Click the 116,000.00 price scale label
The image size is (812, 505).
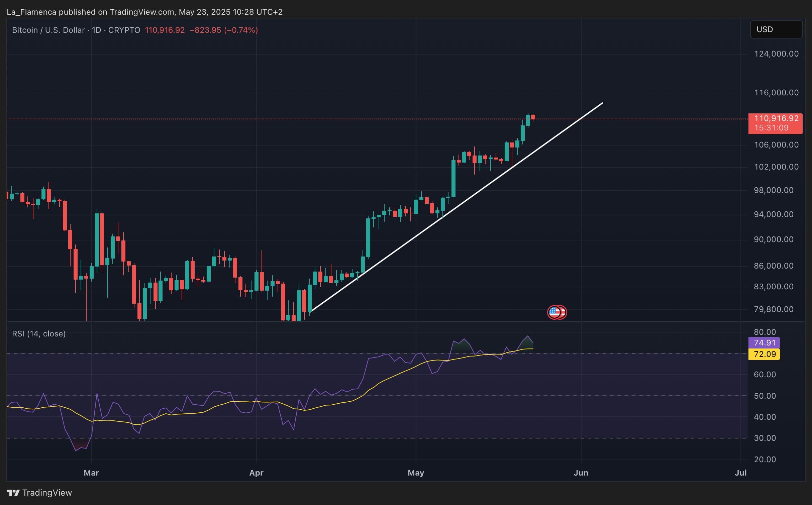coord(776,93)
